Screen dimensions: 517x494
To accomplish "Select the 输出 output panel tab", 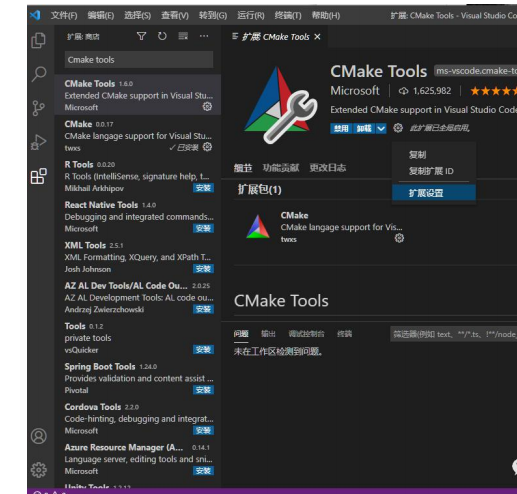I will tap(268, 334).
